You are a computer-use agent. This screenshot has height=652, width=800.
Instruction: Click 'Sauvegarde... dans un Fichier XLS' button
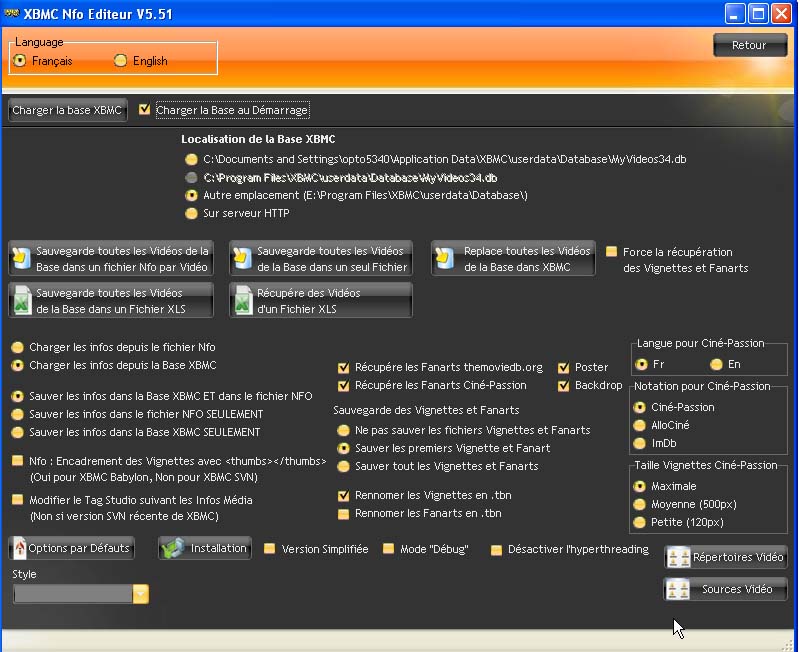(x=111, y=300)
